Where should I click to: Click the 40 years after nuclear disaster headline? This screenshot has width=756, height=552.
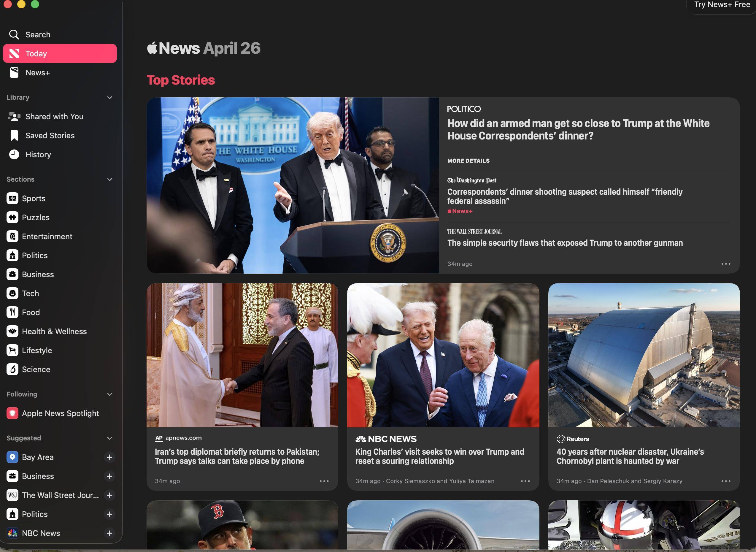[630, 456]
